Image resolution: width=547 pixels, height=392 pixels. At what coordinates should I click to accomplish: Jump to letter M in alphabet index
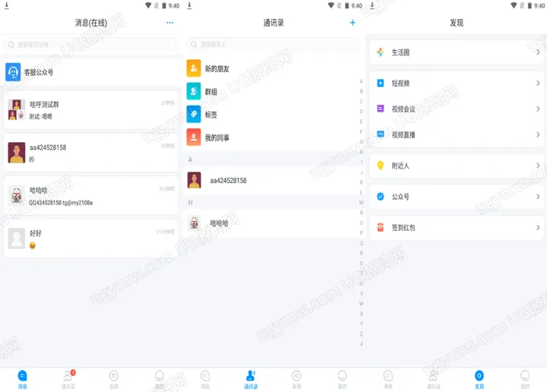tap(362, 203)
